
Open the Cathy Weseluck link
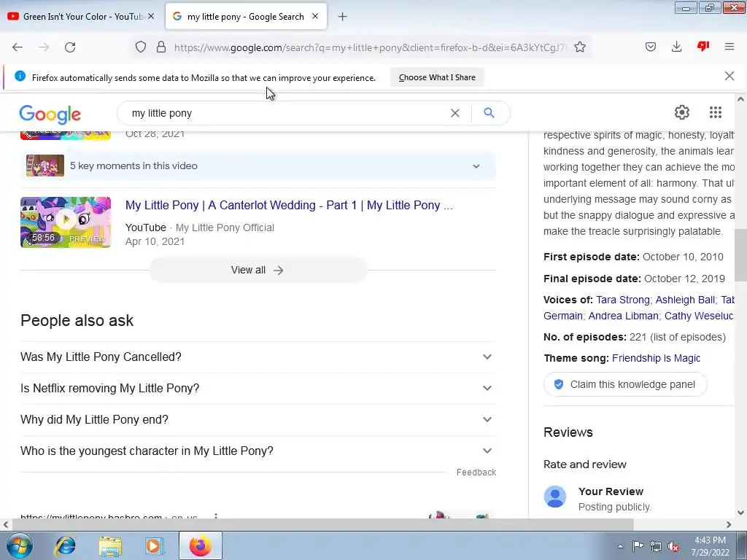point(699,316)
